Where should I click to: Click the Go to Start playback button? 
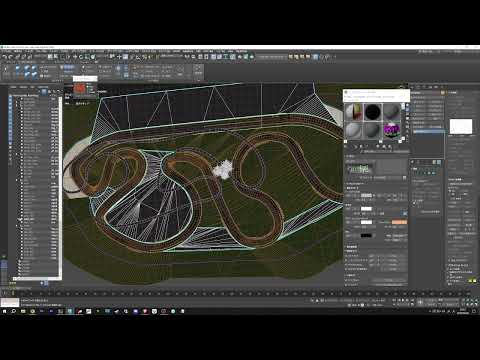pyautogui.click(x=394, y=300)
